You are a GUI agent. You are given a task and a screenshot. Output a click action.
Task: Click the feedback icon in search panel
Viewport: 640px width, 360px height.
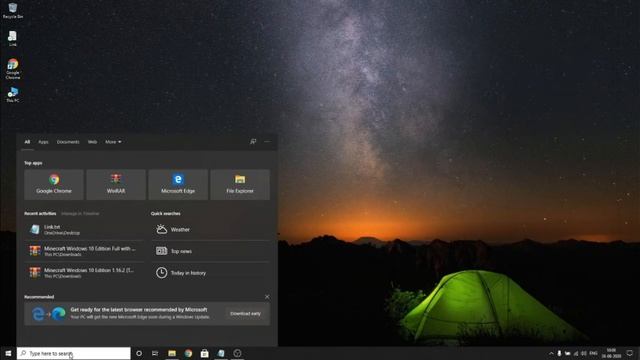(253, 142)
